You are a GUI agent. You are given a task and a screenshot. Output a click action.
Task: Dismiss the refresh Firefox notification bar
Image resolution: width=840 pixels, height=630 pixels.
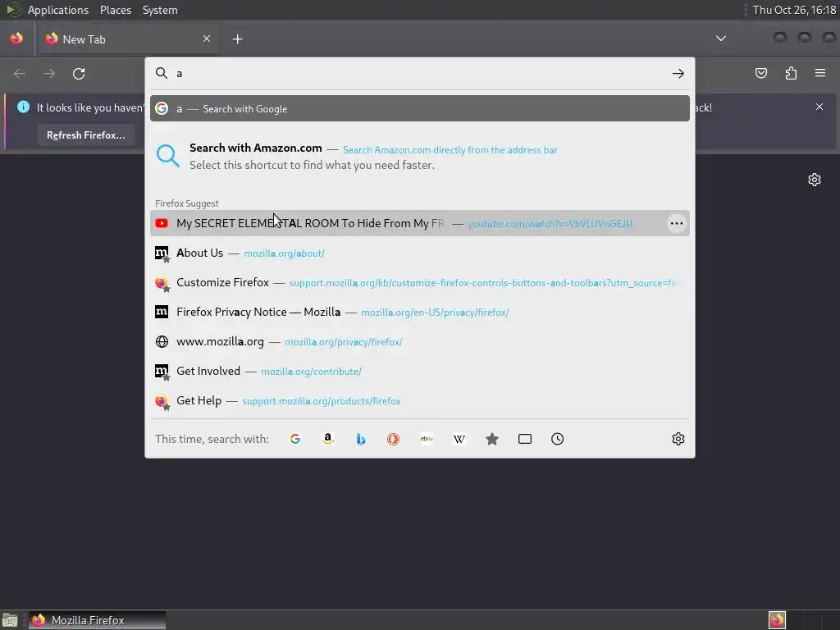(x=819, y=107)
